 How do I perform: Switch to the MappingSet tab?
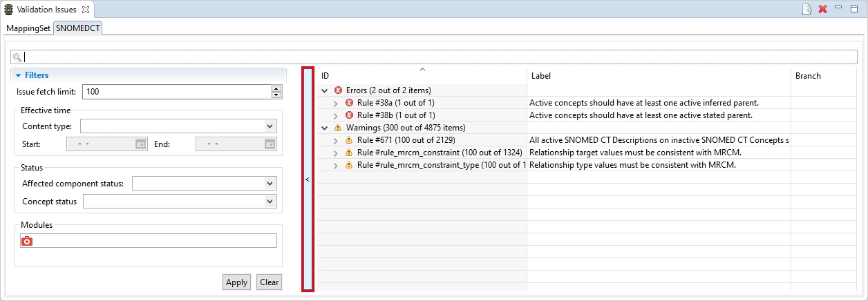(x=28, y=28)
